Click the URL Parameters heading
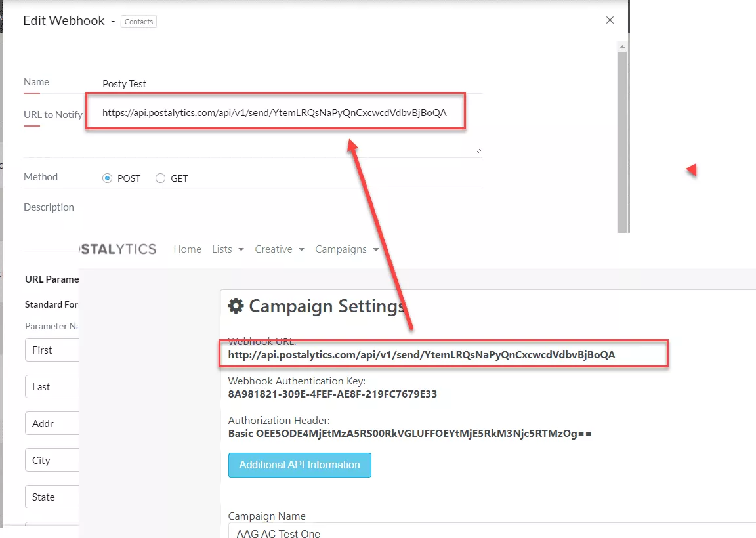Image resolution: width=756 pixels, height=538 pixels. [52, 279]
